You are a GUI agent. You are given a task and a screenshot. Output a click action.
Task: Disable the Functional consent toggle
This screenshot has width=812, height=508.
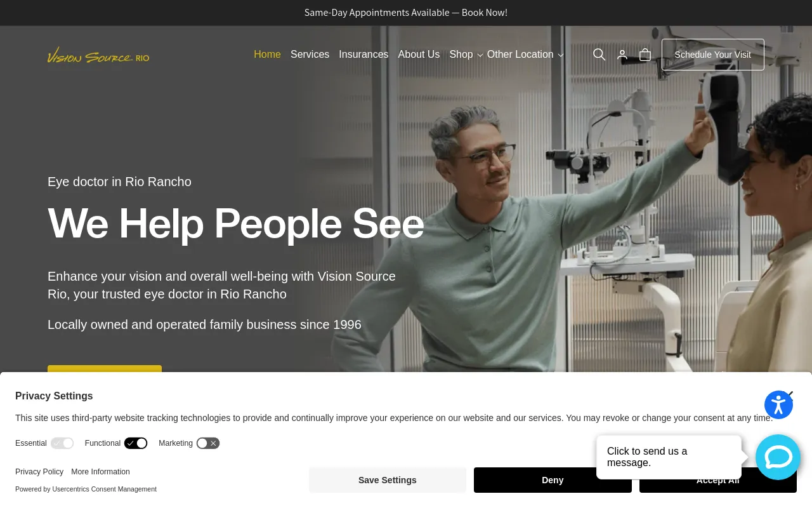tap(136, 443)
